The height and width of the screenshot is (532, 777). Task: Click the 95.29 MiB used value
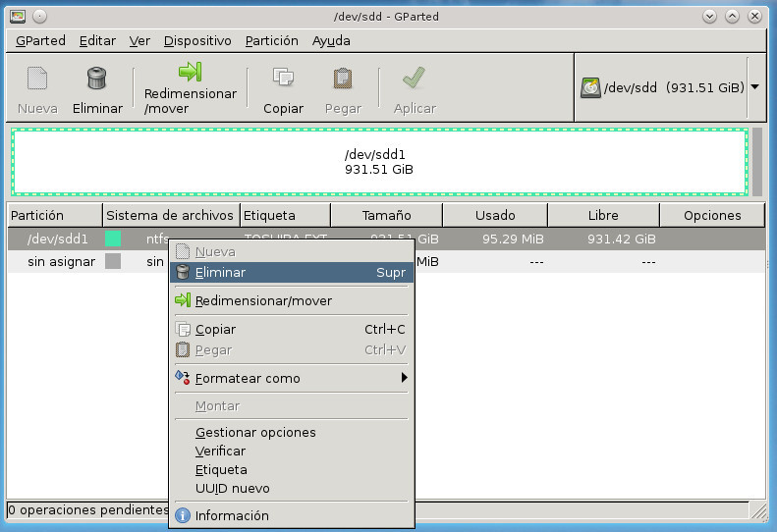(513, 239)
